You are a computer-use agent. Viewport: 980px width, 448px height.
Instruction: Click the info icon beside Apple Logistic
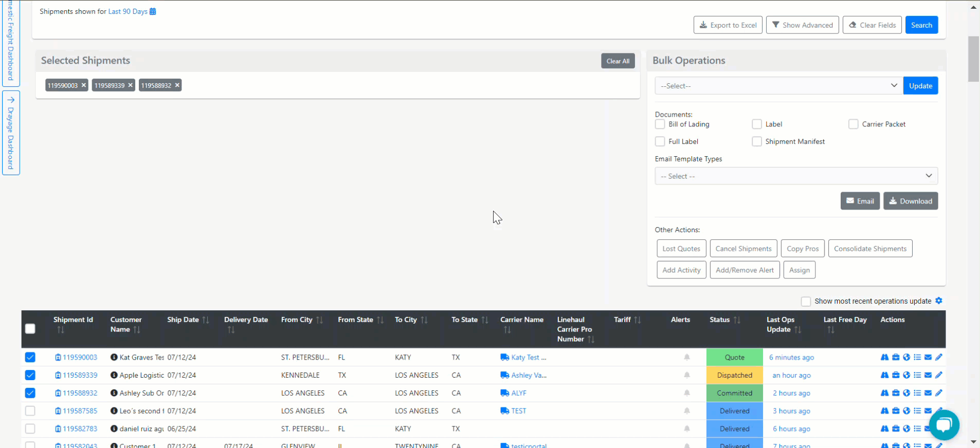click(114, 375)
